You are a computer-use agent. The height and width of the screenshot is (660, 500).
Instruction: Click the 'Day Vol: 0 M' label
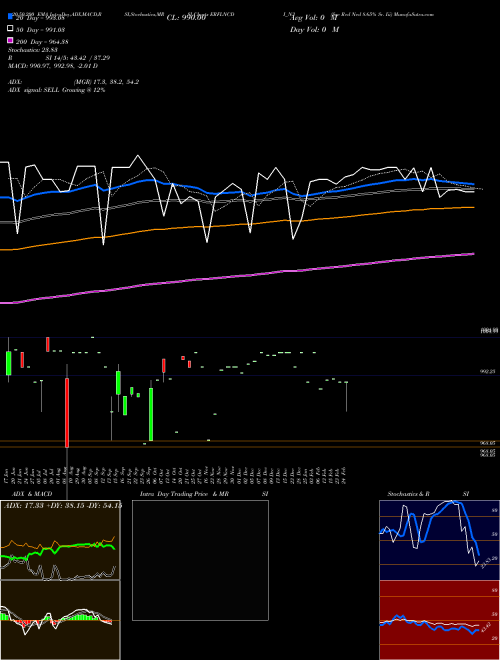(314, 29)
